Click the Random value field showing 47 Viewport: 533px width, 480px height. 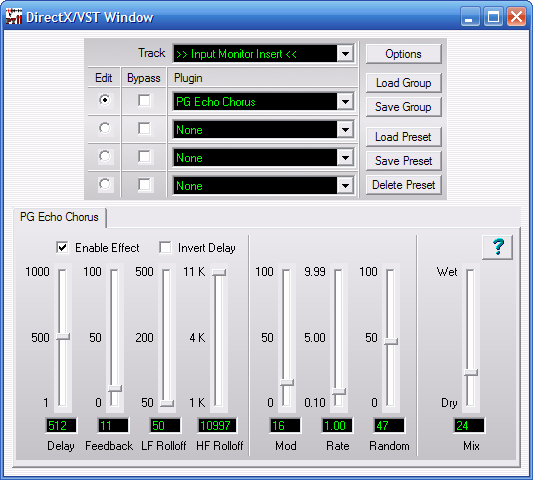[x=389, y=425]
